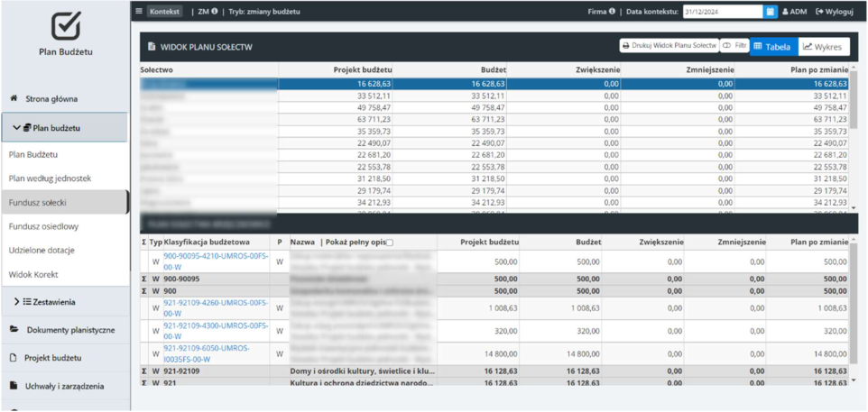Click the Plan Budżetu checkmark logo

[66, 25]
